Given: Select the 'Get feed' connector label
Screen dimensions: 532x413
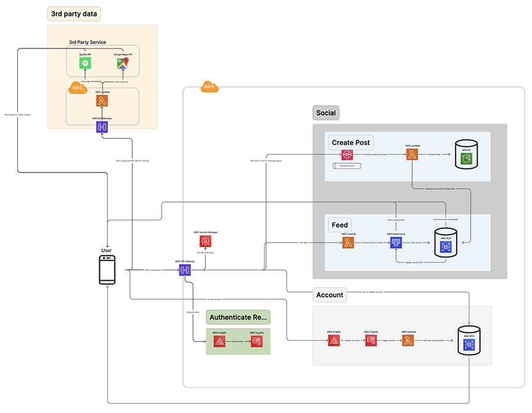Looking at the screenshot, I should coord(304,243).
